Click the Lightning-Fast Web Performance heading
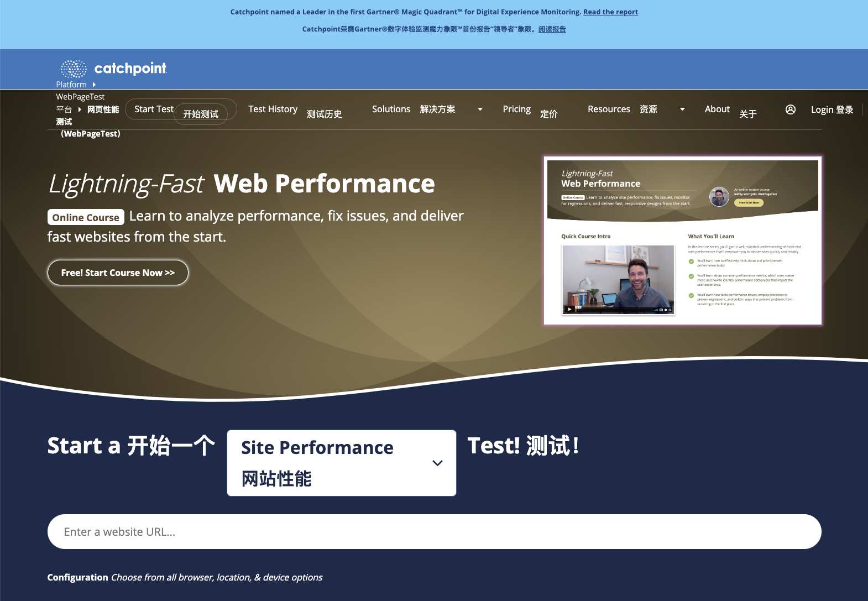 pos(242,184)
